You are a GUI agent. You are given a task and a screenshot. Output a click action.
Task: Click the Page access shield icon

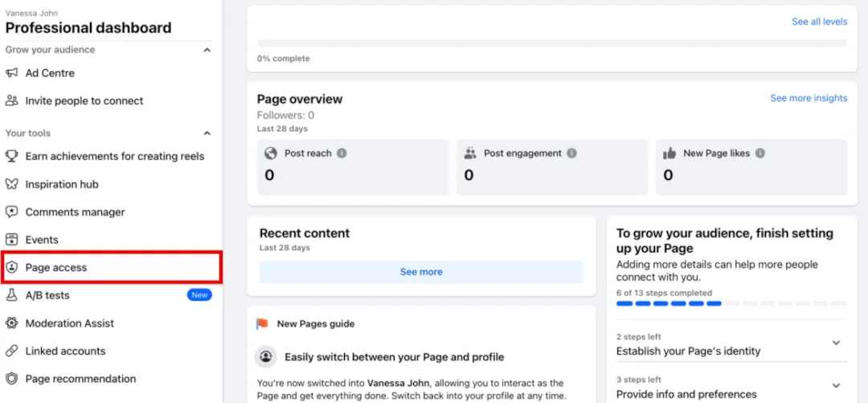(11, 267)
